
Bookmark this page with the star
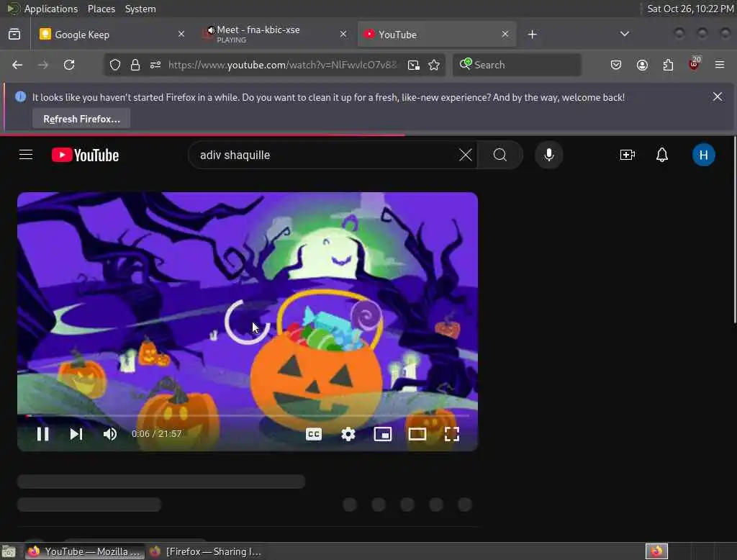click(434, 65)
